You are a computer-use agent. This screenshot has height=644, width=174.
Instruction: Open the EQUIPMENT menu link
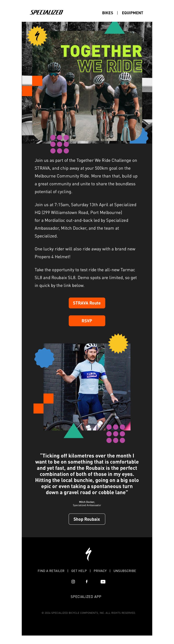pos(132,13)
